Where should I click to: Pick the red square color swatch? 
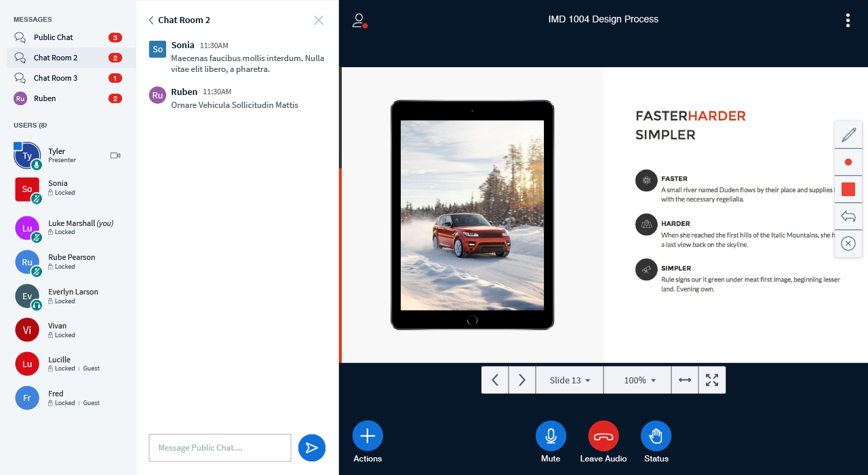[x=848, y=189]
